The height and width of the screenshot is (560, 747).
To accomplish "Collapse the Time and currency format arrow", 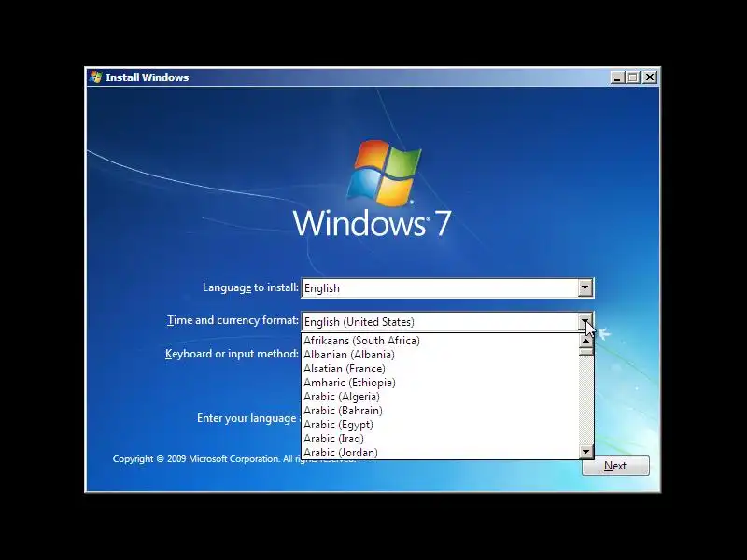I will (585, 321).
